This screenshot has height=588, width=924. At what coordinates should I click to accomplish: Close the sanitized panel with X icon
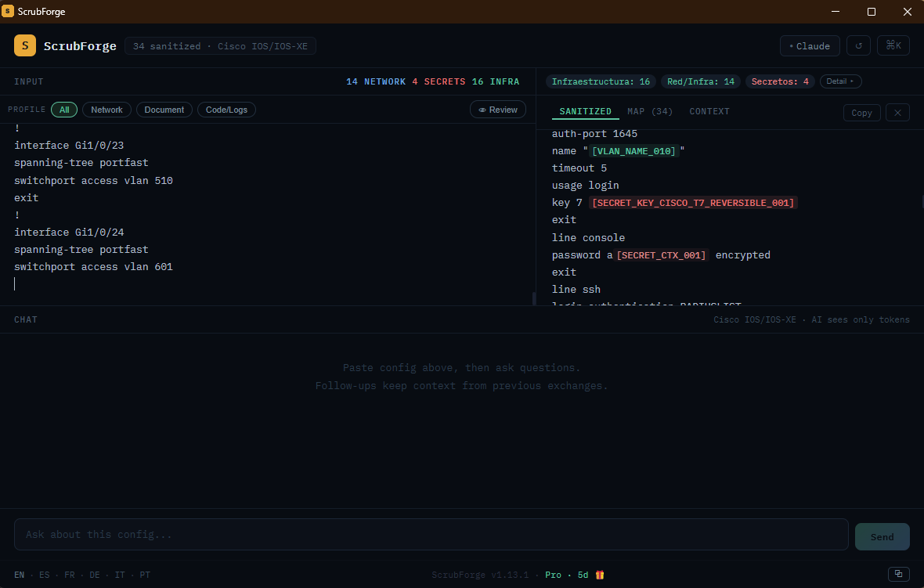tap(897, 113)
